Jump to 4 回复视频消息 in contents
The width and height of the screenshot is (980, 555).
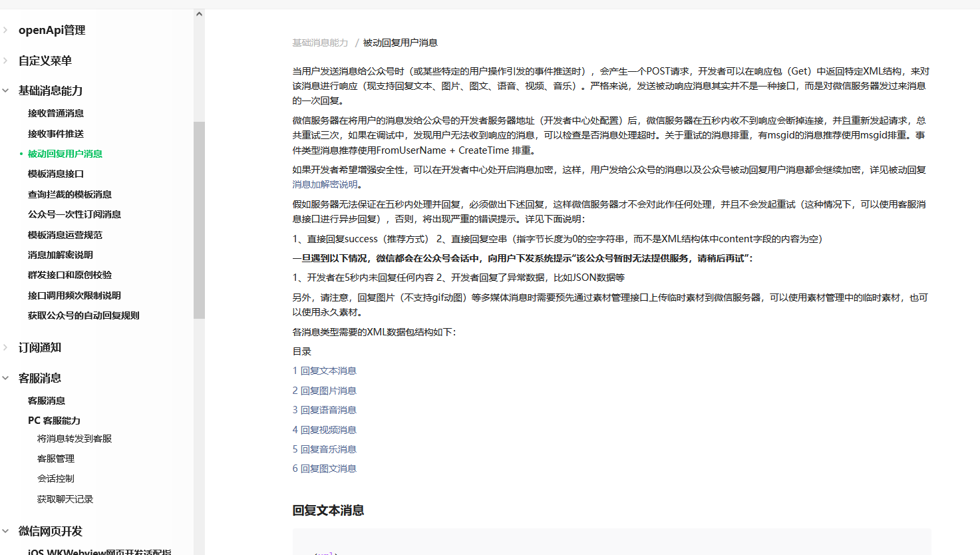(x=325, y=430)
